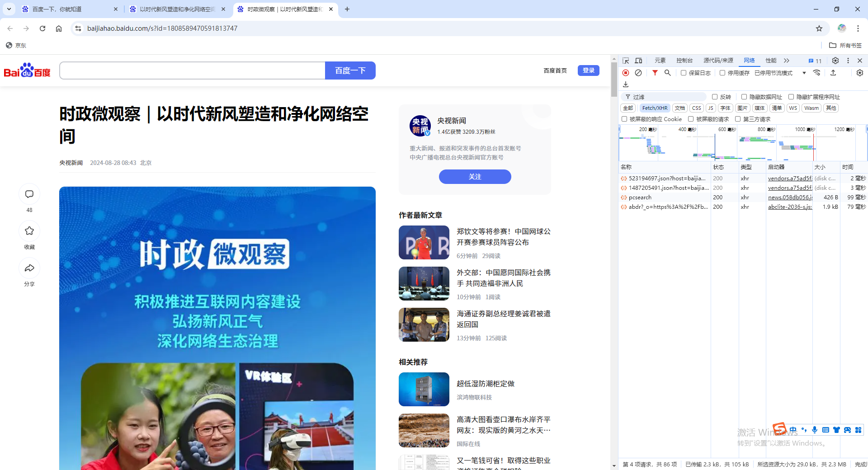Click the import HAR upload arrow icon
This screenshot has height=470, width=868.
click(x=833, y=73)
